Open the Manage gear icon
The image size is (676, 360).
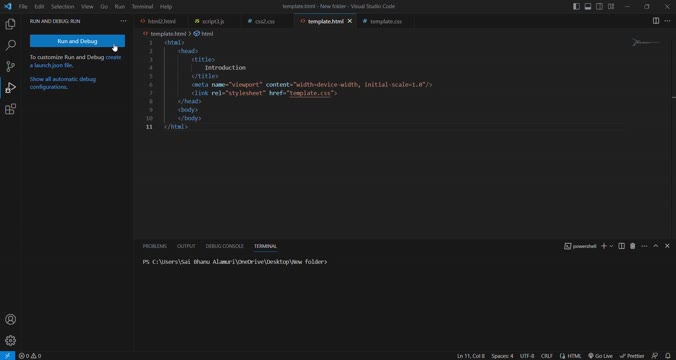click(x=10, y=341)
